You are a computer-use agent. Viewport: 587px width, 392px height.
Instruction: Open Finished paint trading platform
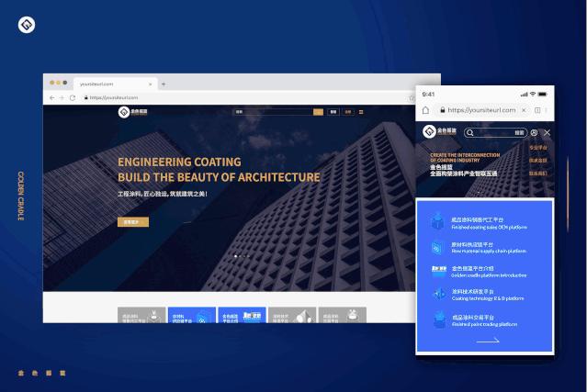click(x=484, y=320)
